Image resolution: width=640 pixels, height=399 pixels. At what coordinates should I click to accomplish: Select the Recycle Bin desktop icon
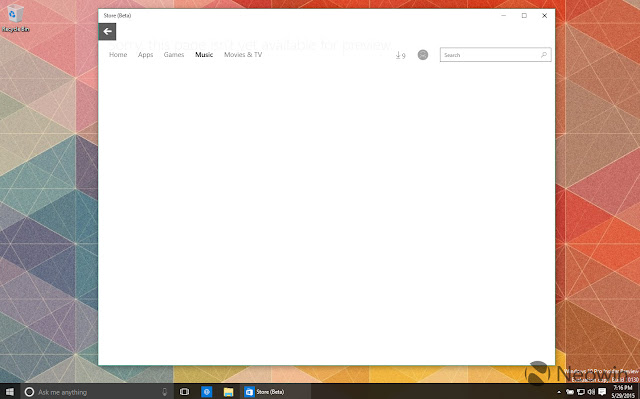[x=16, y=18]
